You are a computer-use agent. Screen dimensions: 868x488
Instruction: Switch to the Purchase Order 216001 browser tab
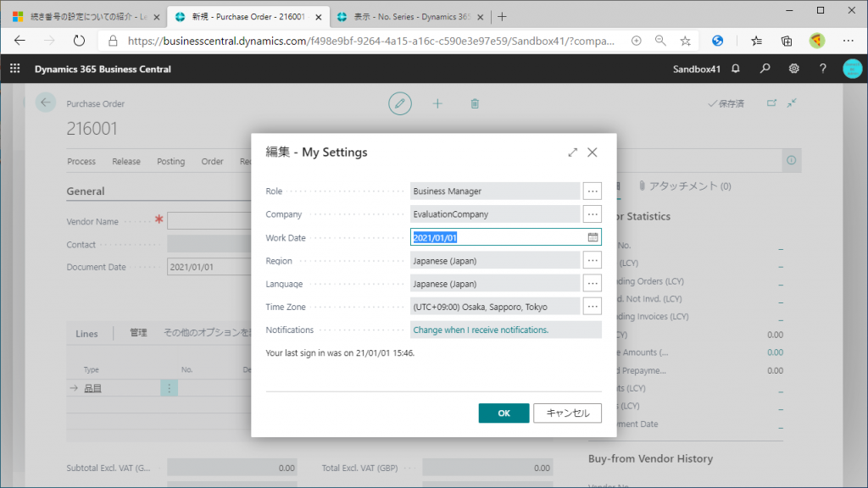248,17
